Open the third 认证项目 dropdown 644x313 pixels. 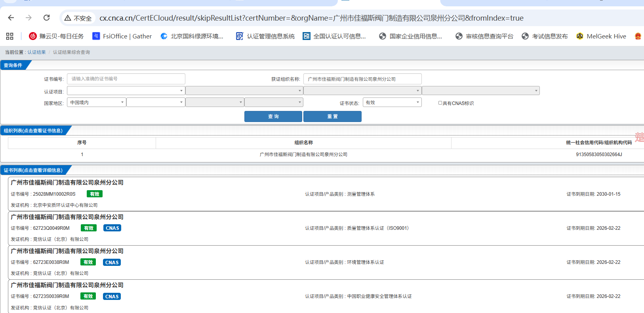coord(362,91)
